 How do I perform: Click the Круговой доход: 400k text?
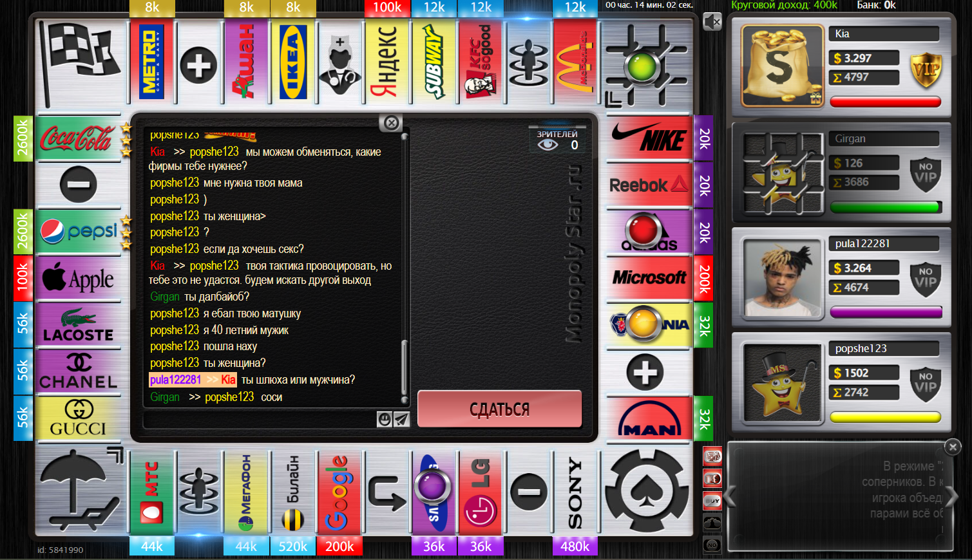(784, 5)
